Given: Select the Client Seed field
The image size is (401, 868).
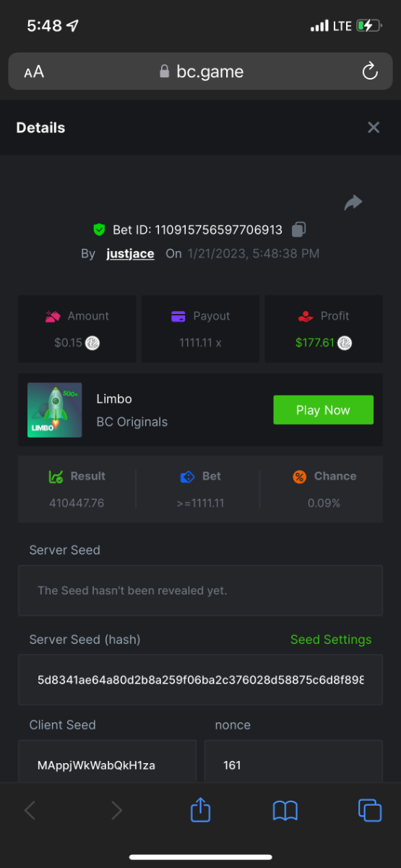Looking at the screenshot, I should (x=107, y=761).
